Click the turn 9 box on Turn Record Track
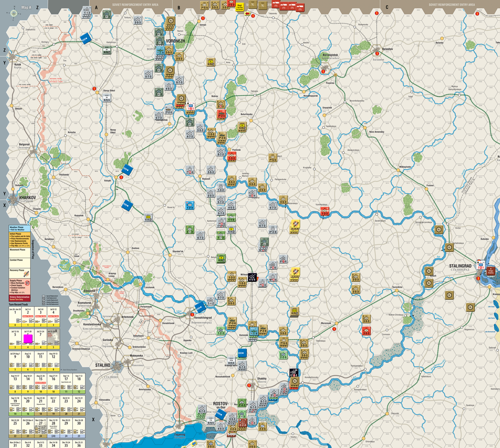Viewport: 500px width, 448px height. 15,361
